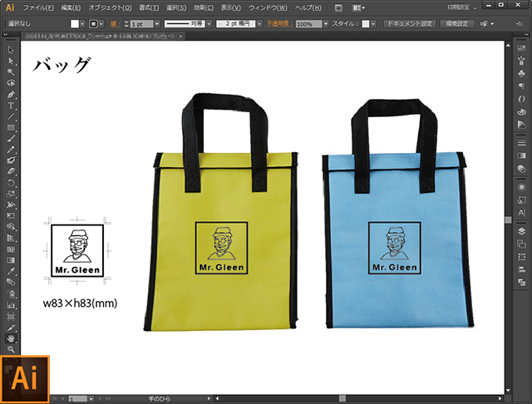Open the オブジェクト(O) menu
This screenshot has height=404, width=532.
109,7
